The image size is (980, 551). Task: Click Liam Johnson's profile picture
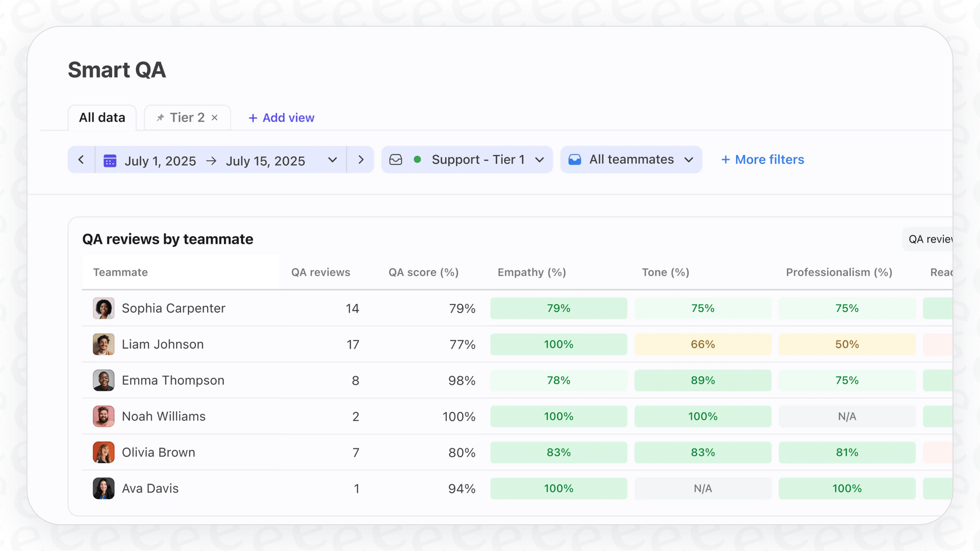click(x=103, y=345)
